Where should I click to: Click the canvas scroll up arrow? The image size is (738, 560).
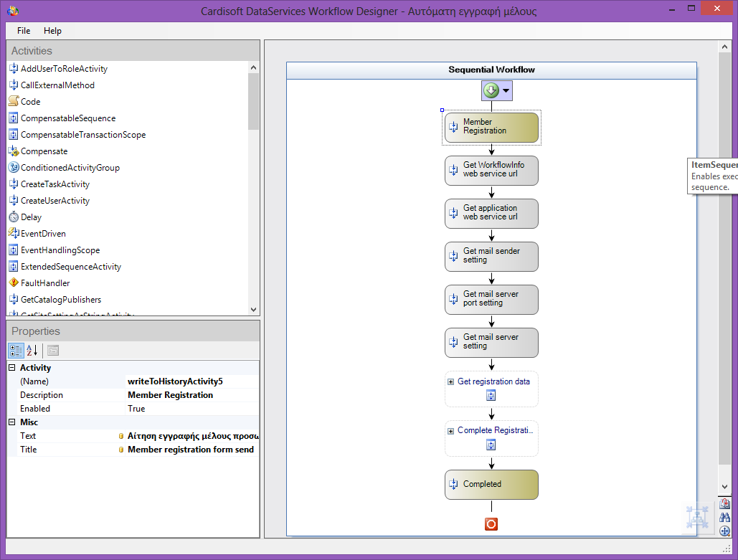pos(724,47)
